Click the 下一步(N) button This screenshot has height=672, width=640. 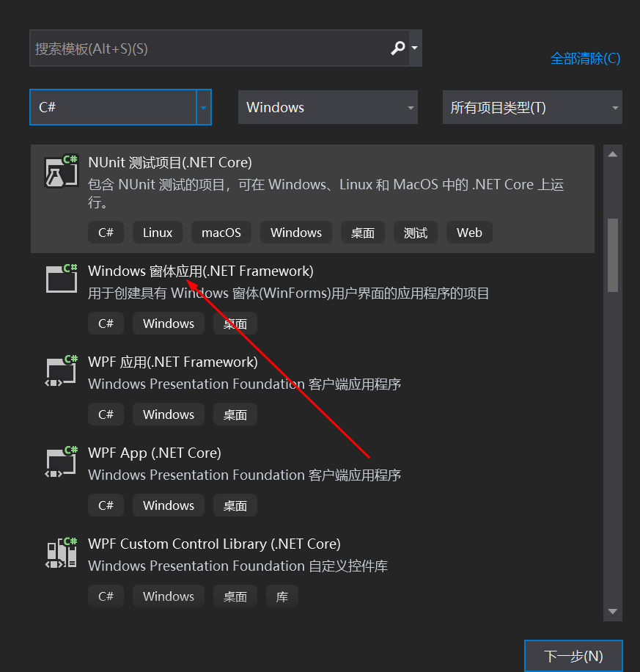click(x=573, y=656)
